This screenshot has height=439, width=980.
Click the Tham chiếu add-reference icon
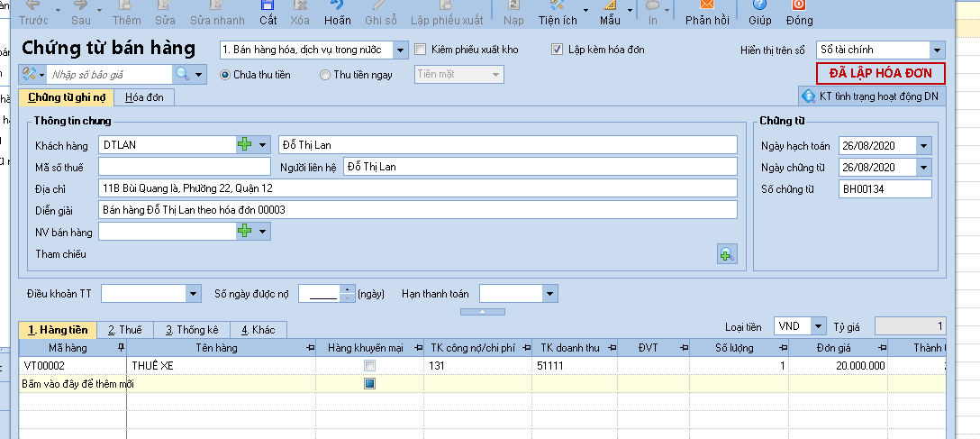(727, 254)
